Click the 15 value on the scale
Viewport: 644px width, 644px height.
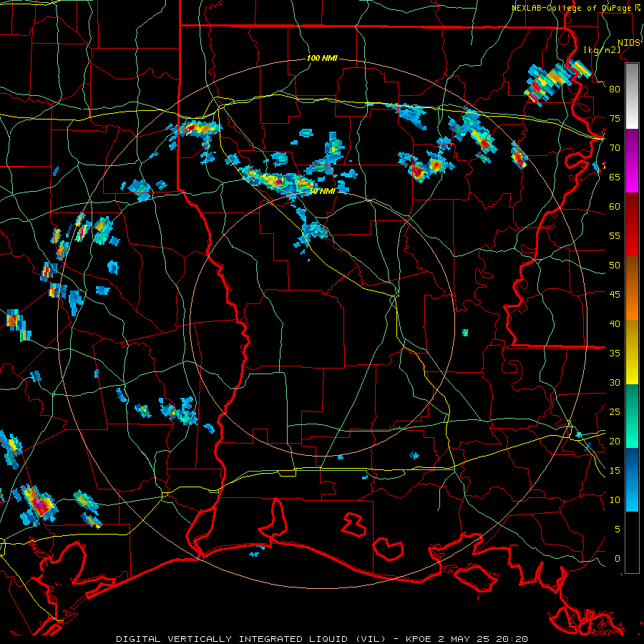pos(615,471)
